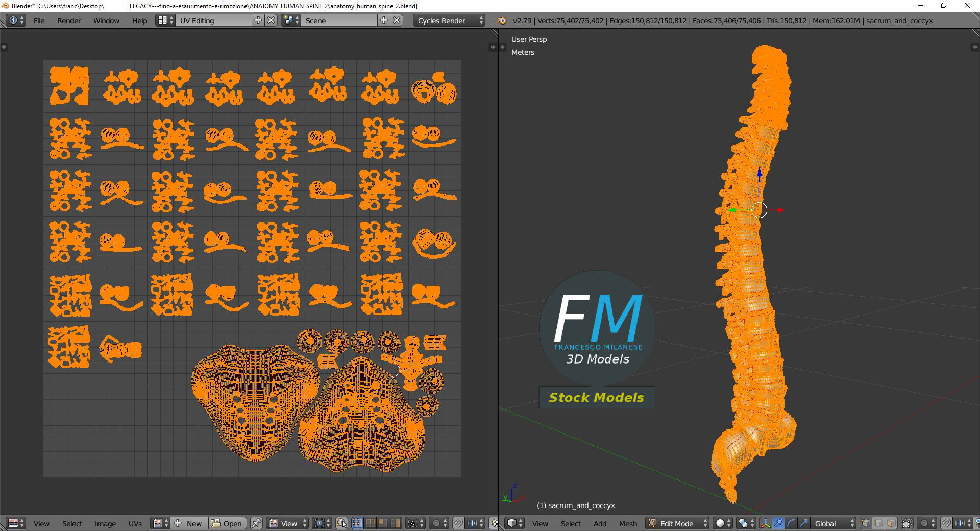Open the Edit Mode dropdown

tap(677, 523)
